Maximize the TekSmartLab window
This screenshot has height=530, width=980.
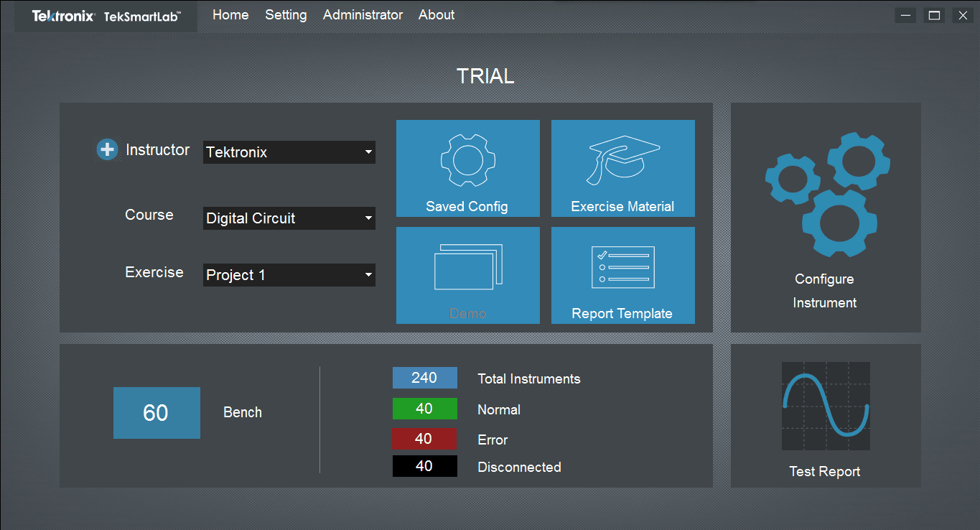click(x=934, y=15)
